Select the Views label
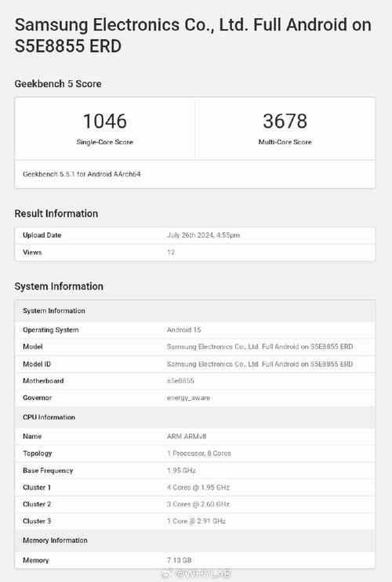392x582 pixels. tap(32, 252)
